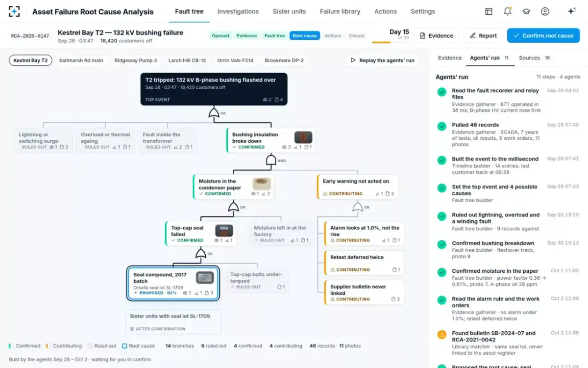Click the green check for Confirmed moisture in paper
Viewport: 588px width, 368px height.
point(442,272)
